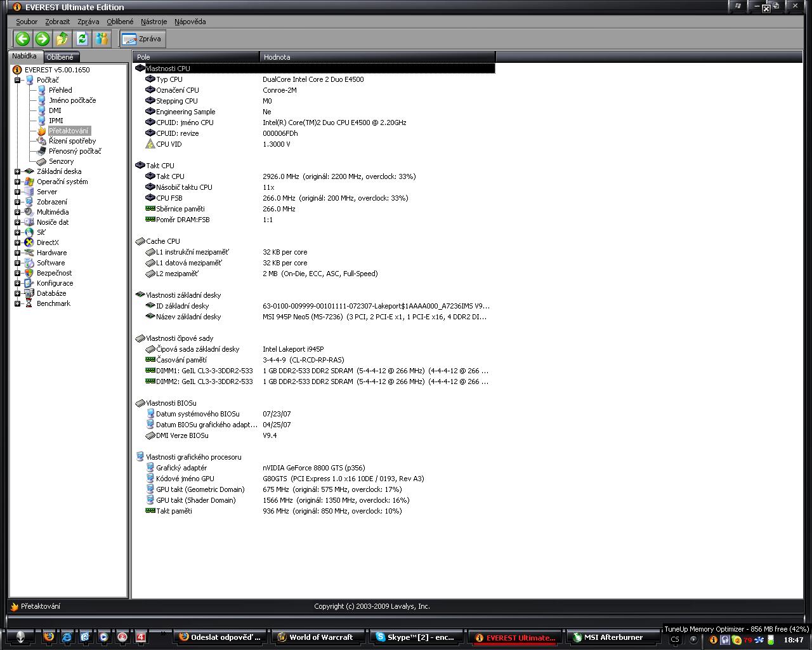Click the CPU VID warning icon
Viewport: 812px width, 650px height.
pos(150,144)
